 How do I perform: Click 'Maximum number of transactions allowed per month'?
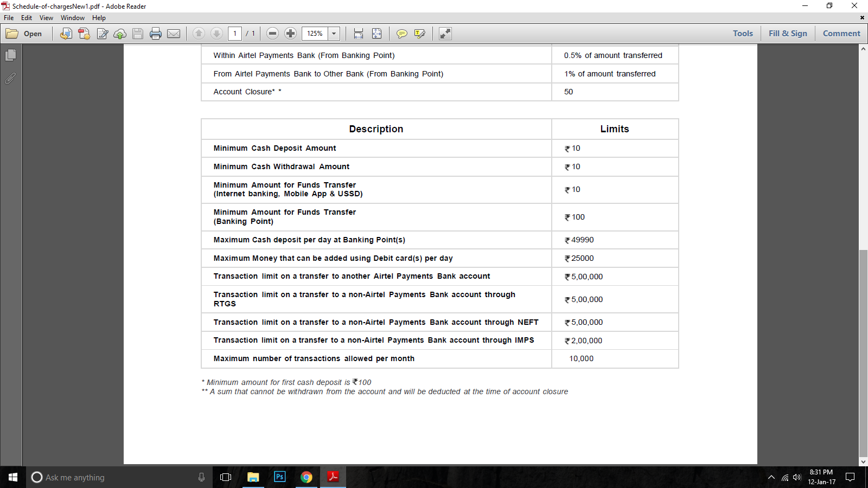pyautogui.click(x=314, y=358)
